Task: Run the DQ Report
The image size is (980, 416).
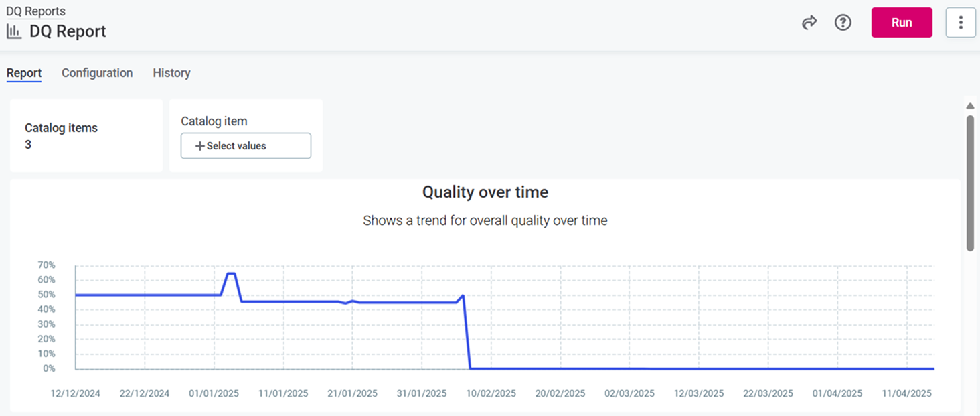Action: point(901,22)
